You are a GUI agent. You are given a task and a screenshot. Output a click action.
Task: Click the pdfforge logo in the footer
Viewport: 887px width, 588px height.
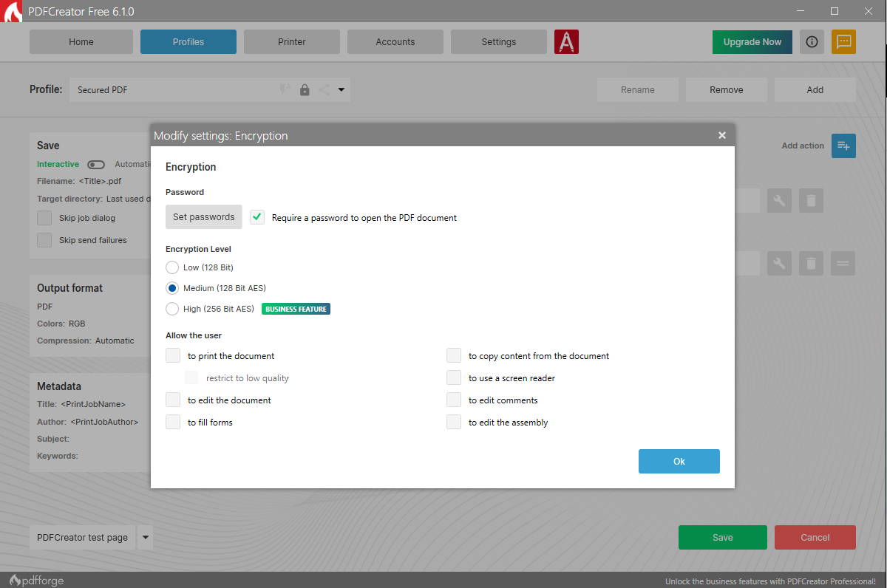[x=36, y=581]
